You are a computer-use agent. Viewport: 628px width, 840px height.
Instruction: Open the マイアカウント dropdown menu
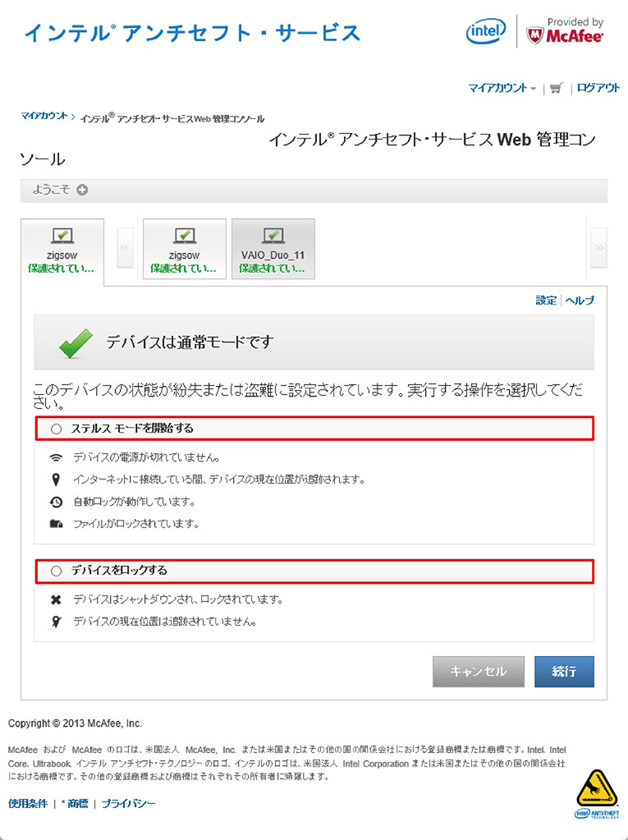(502, 88)
